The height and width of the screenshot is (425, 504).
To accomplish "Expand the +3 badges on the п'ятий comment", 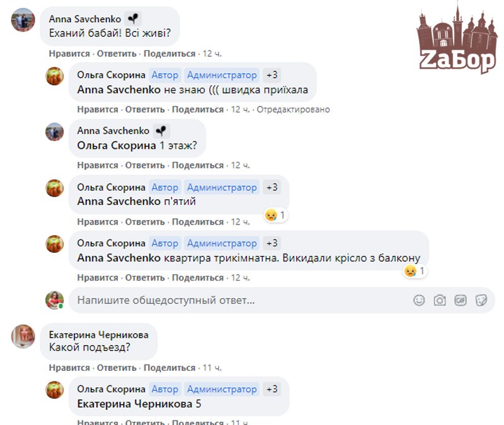I will (272, 187).
